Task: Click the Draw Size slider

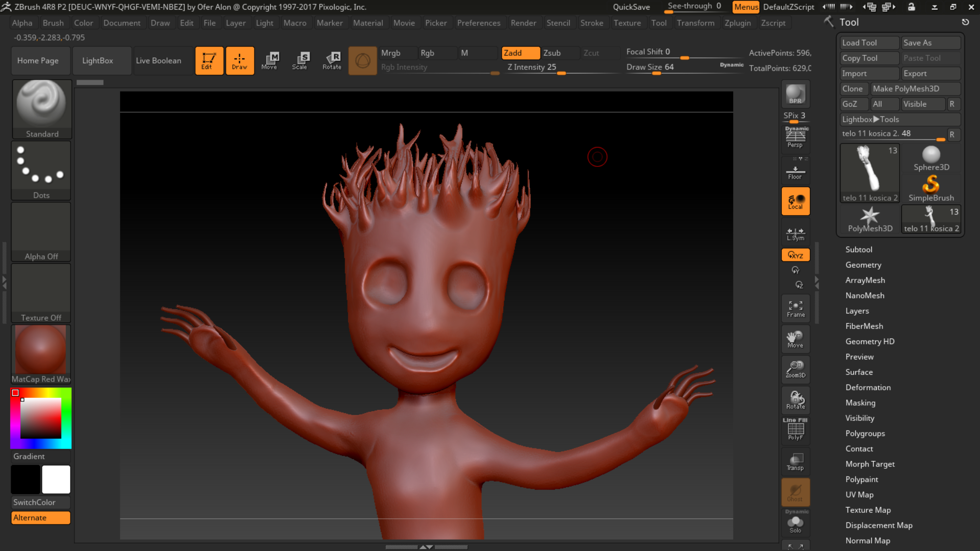Action: point(684,68)
